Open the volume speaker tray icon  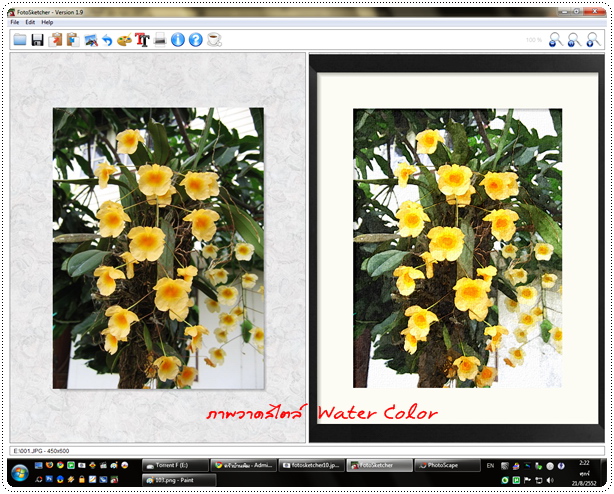(x=550, y=480)
